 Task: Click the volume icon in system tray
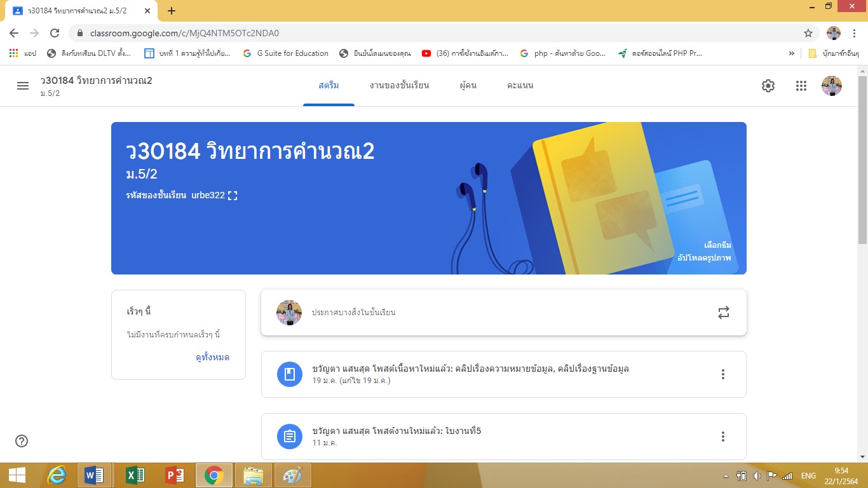pos(757,475)
